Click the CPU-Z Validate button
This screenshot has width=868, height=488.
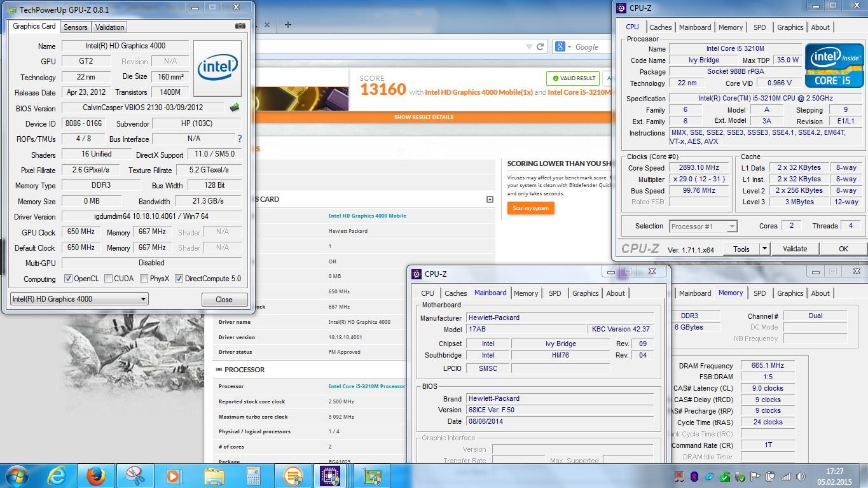point(795,249)
